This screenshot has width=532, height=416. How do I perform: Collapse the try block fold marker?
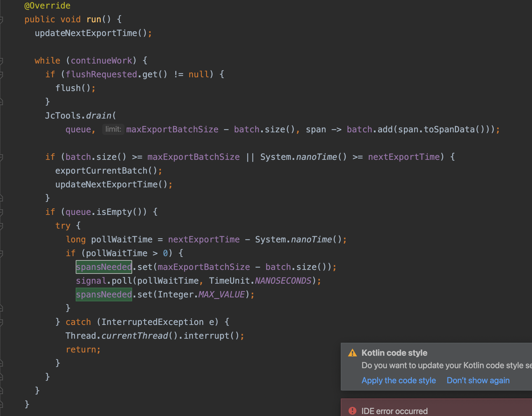coord(1,226)
